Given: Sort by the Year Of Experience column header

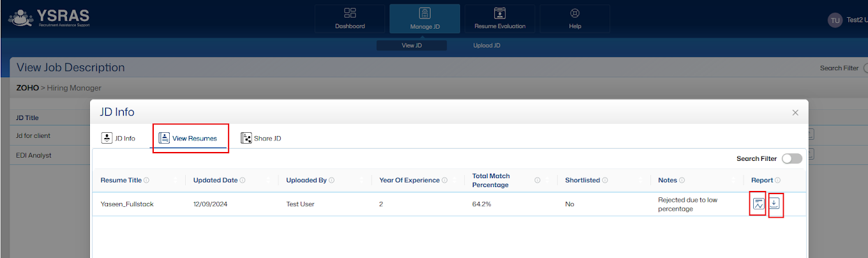Looking at the screenshot, I should click(409, 180).
